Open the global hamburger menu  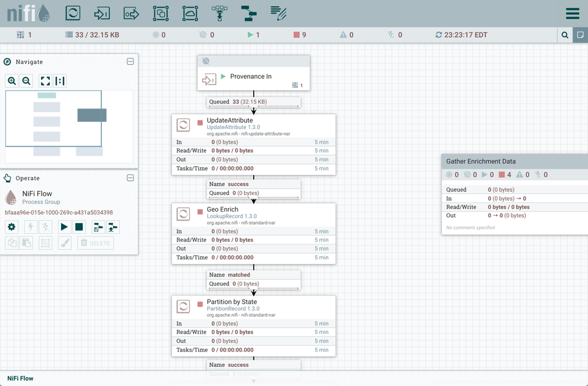572,14
